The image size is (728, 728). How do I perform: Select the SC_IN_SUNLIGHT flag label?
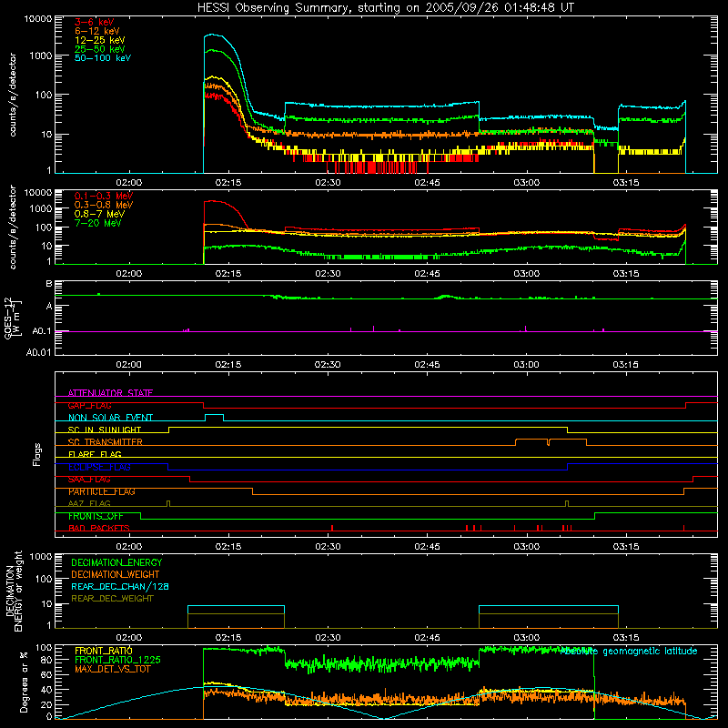point(105,430)
